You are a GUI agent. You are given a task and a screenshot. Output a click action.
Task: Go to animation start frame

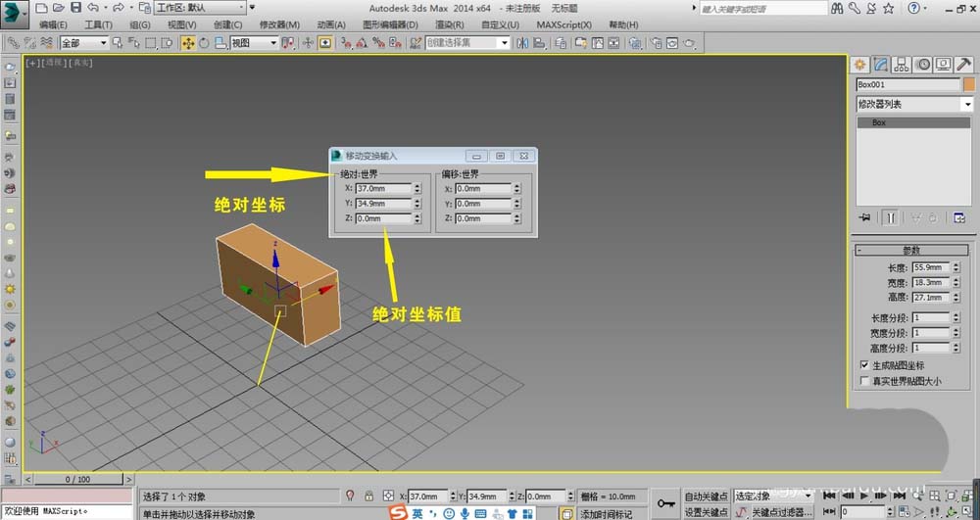[x=829, y=496]
